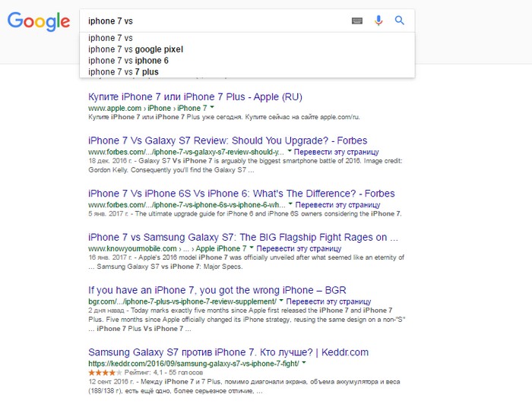Click the star rating of Keddr result

[103, 373]
